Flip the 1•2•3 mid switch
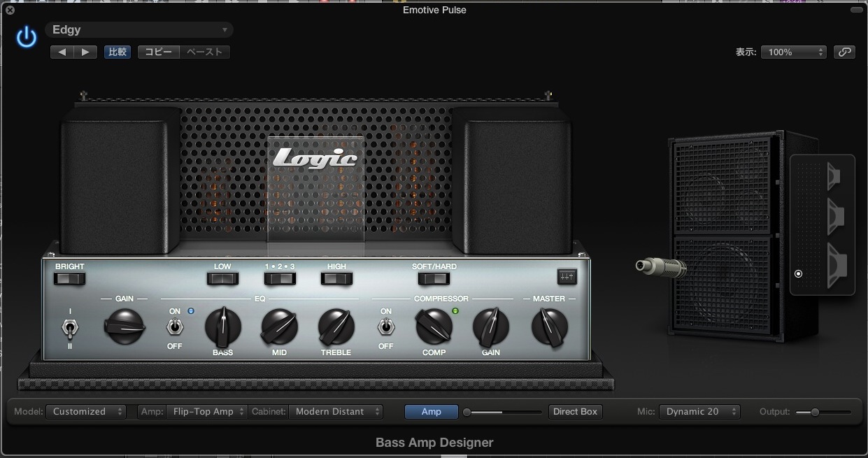 click(279, 278)
